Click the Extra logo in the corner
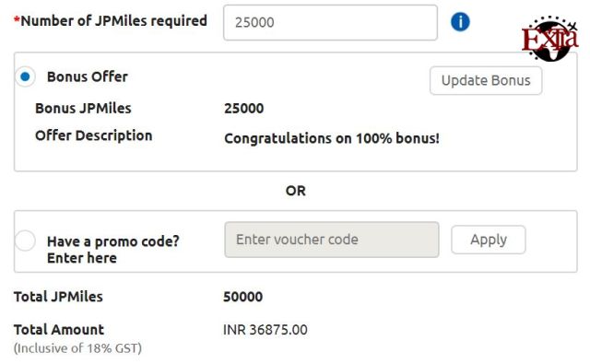The width and height of the screenshot is (590, 364). [x=549, y=39]
